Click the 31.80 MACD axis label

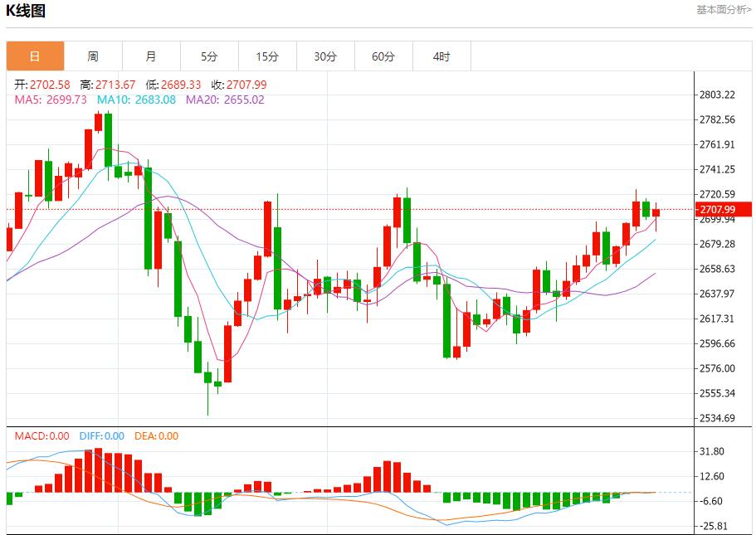pyautogui.click(x=712, y=451)
